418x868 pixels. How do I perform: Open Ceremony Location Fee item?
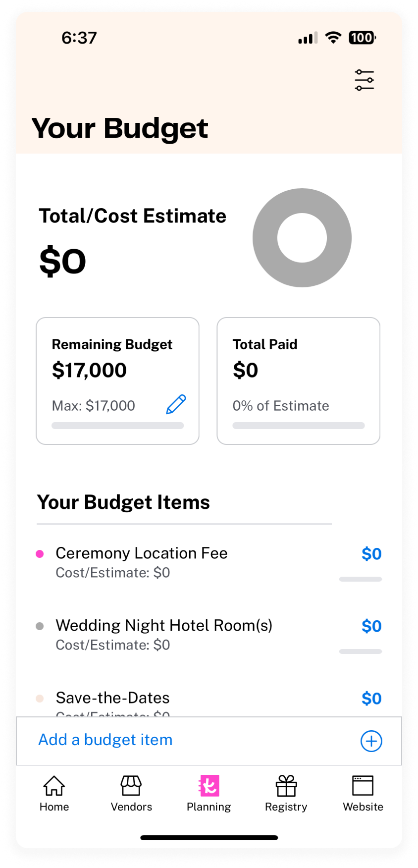click(209, 563)
